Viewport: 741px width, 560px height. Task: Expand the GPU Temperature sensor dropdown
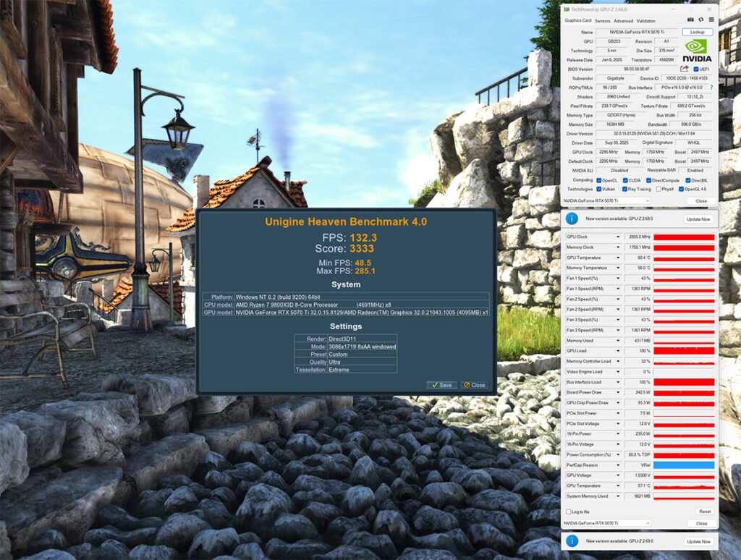tap(618, 258)
